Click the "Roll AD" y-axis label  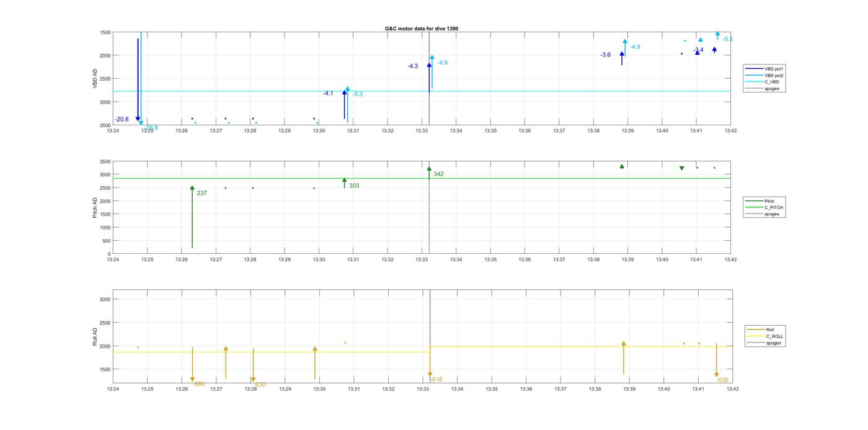pyautogui.click(x=95, y=336)
